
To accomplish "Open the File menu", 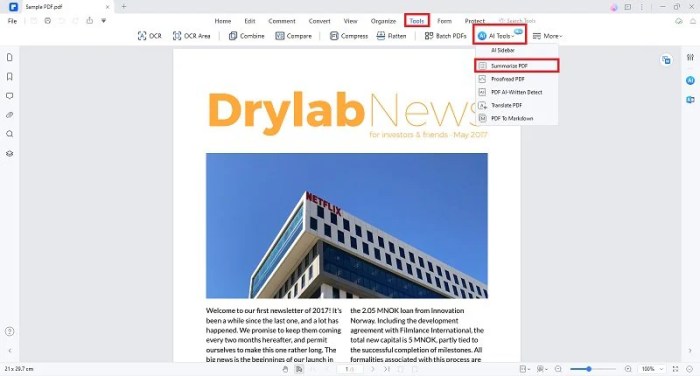I will pos(12,21).
